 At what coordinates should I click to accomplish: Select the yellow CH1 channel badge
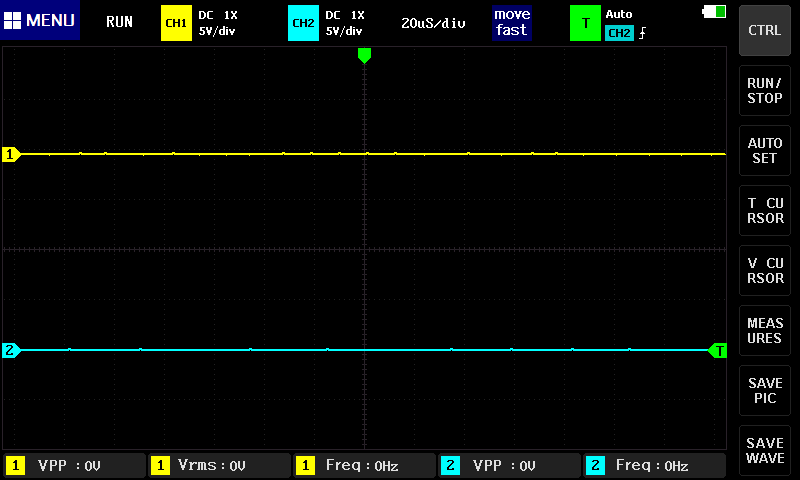tap(175, 22)
